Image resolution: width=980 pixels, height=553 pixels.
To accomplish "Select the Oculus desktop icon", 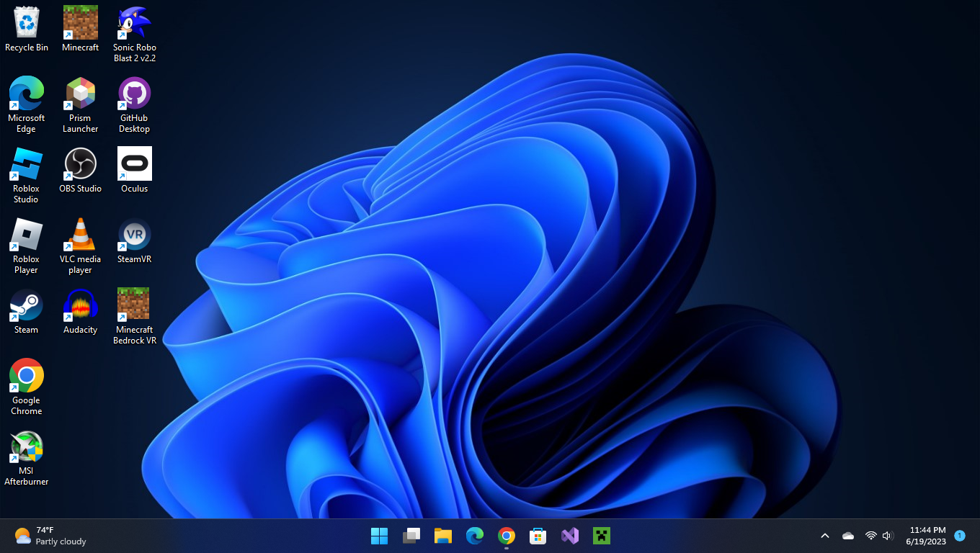I will point(135,171).
